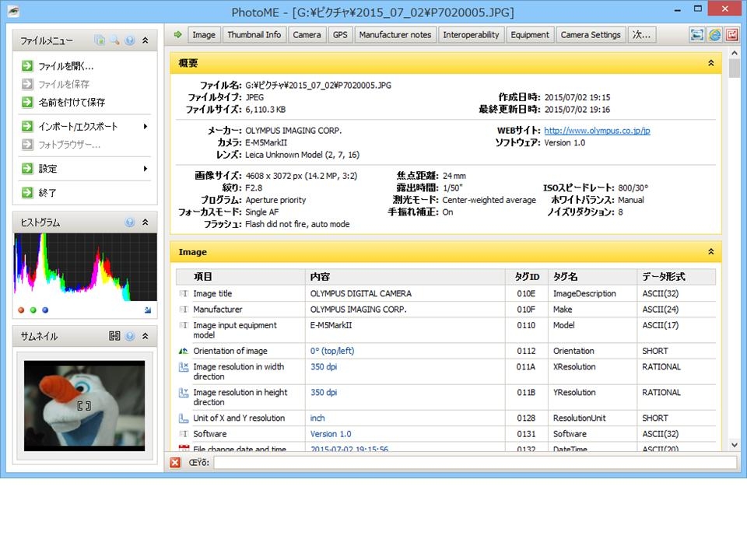
Task: Click the red X icon beside the search field
Action: pos(175,463)
